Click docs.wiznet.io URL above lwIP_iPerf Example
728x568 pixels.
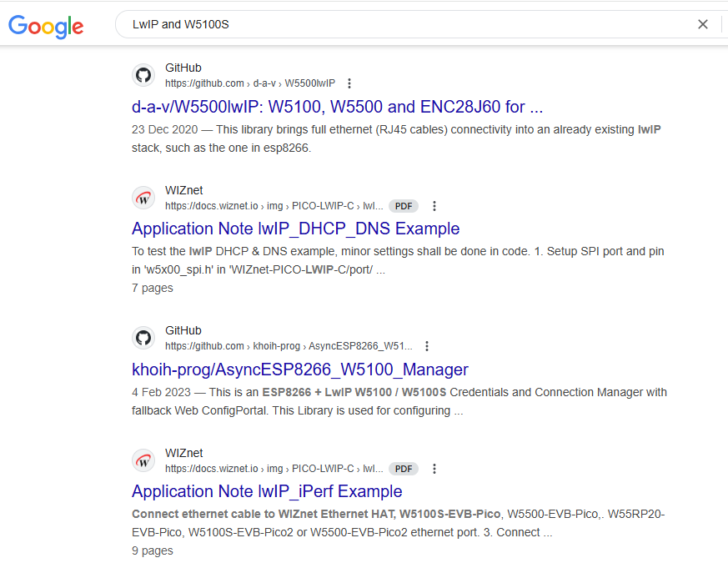(x=274, y=469)
